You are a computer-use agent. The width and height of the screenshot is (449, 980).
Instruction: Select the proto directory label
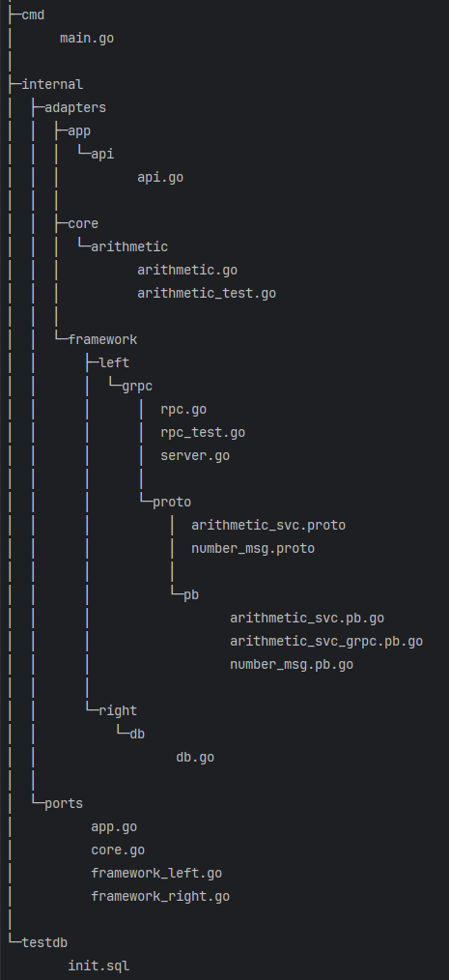coord(172,502)
